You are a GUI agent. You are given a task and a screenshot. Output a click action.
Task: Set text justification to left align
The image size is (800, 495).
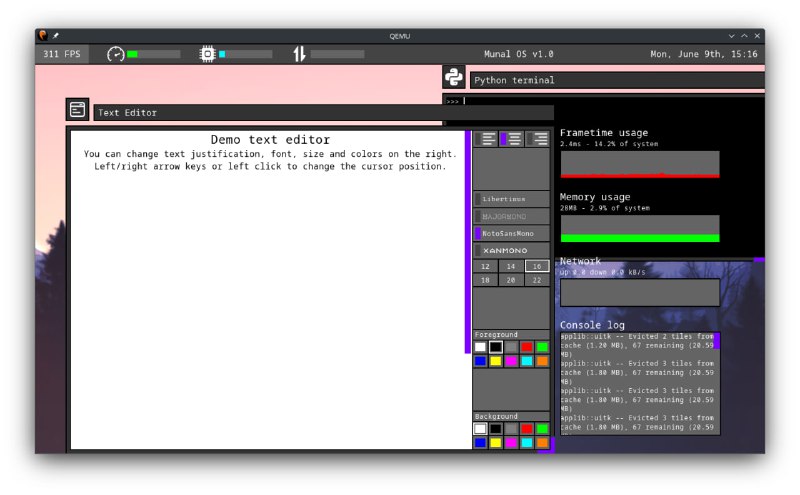click(486, 139)
